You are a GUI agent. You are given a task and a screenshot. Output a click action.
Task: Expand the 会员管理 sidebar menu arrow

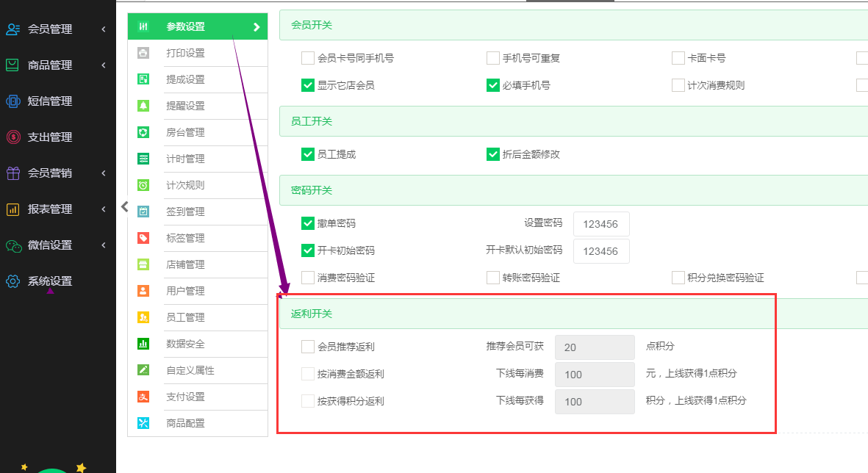(x=104, y=29)
